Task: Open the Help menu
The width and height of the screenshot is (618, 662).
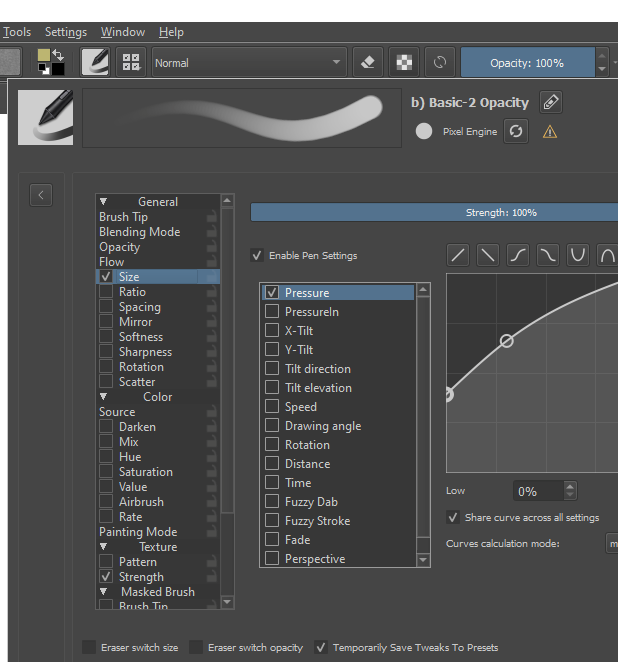Action: [171, 32]
